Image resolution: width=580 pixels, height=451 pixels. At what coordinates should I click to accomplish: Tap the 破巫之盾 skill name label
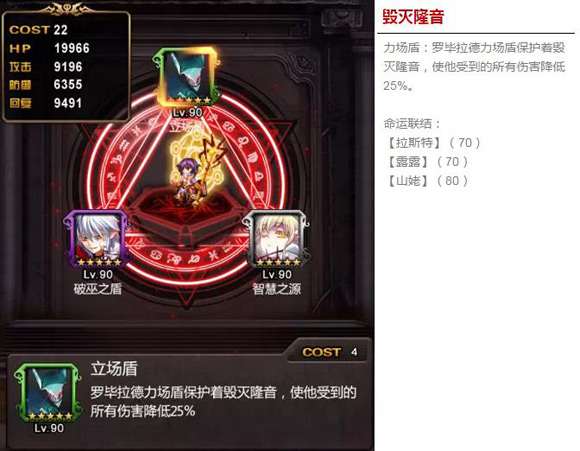point(97,289)
